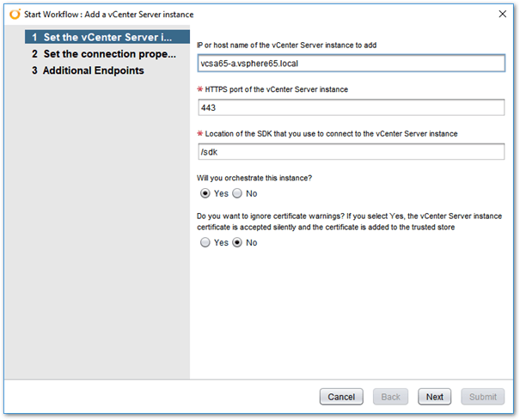Click the 'Will you orchestrate this instance?' label
Image resolution: width=520 pixels, height=420 pixels.
(254, 178)
